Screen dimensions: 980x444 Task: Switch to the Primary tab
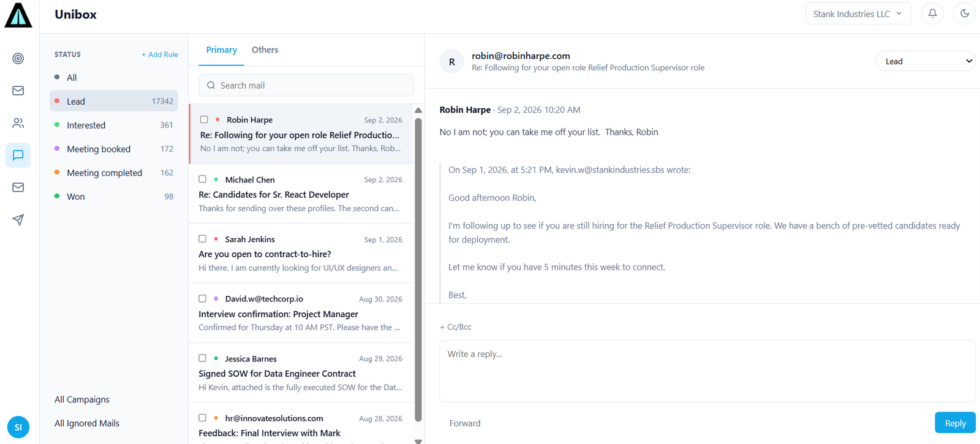pos(222,50)
